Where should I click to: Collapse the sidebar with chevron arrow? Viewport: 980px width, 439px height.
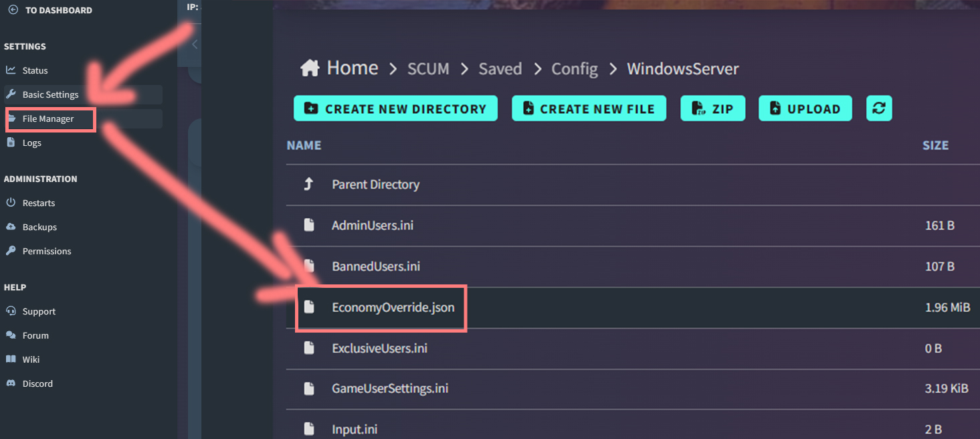194,45
